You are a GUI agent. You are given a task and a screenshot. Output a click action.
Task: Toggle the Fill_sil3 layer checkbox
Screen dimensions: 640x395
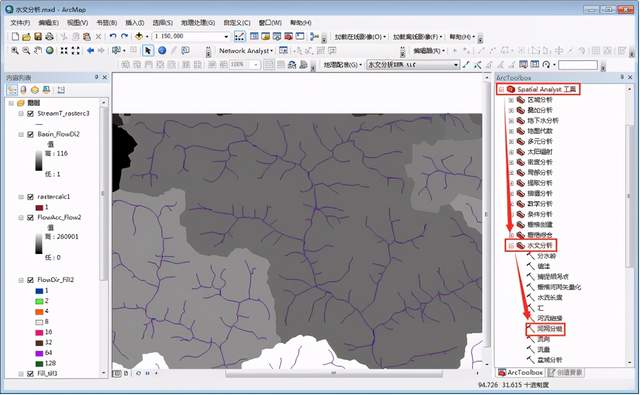[x=30, y=373]
